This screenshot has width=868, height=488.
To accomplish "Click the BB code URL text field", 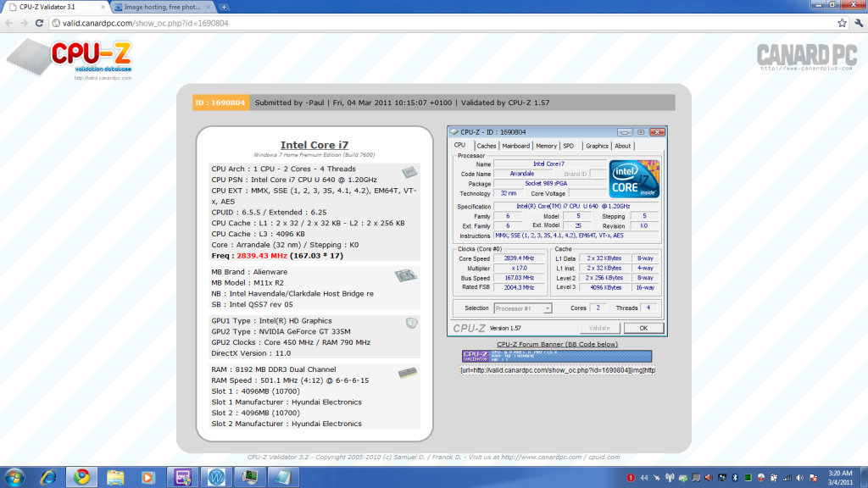I will point(558,370).
